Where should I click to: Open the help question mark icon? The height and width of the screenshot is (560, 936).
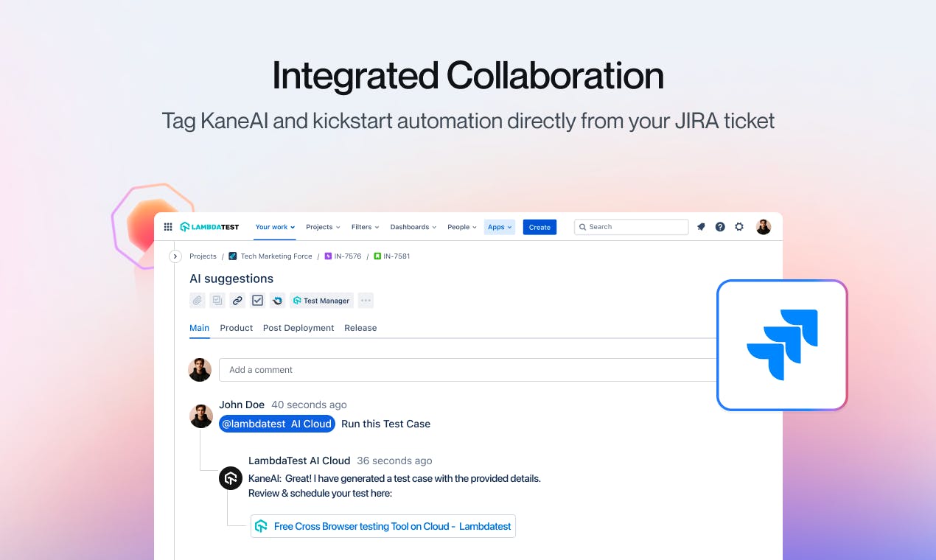720,227
